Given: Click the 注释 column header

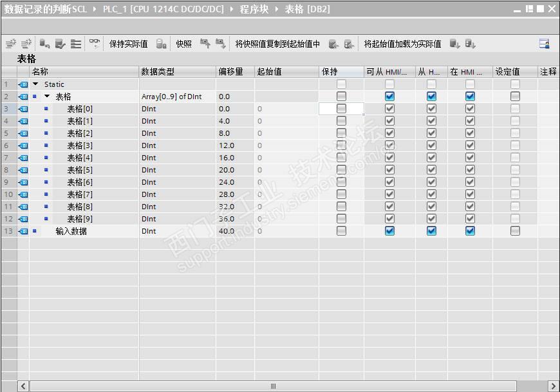Looking at the screenshot, I should (x=548, y=71).
